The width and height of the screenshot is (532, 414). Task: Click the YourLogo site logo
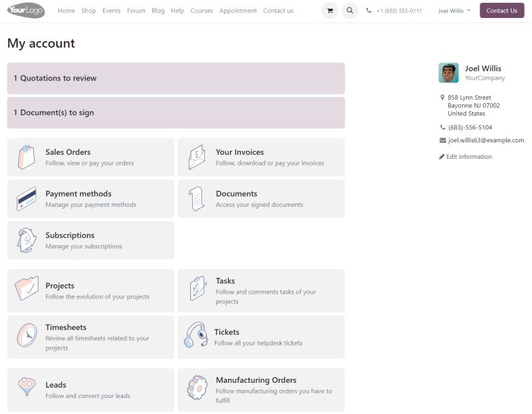[x=26, y=11]
